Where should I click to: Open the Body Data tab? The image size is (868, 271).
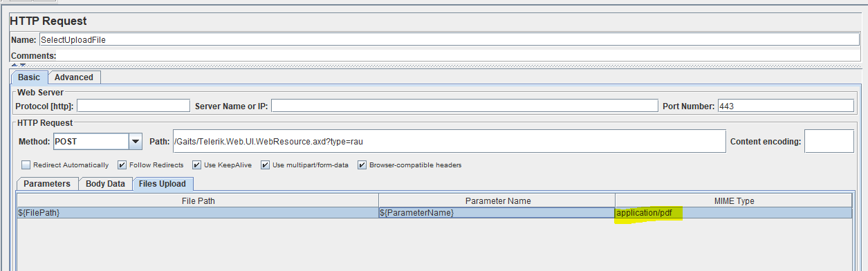[x=105, y=184]
